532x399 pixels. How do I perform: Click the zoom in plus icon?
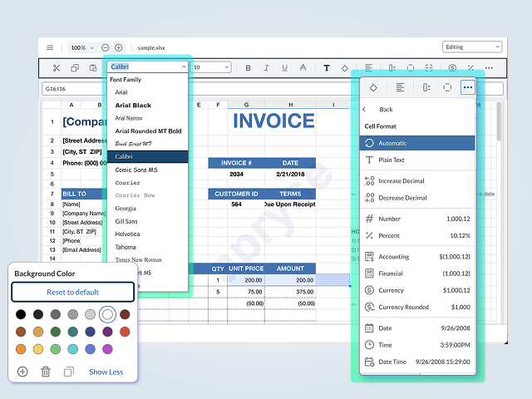(118, 47)
